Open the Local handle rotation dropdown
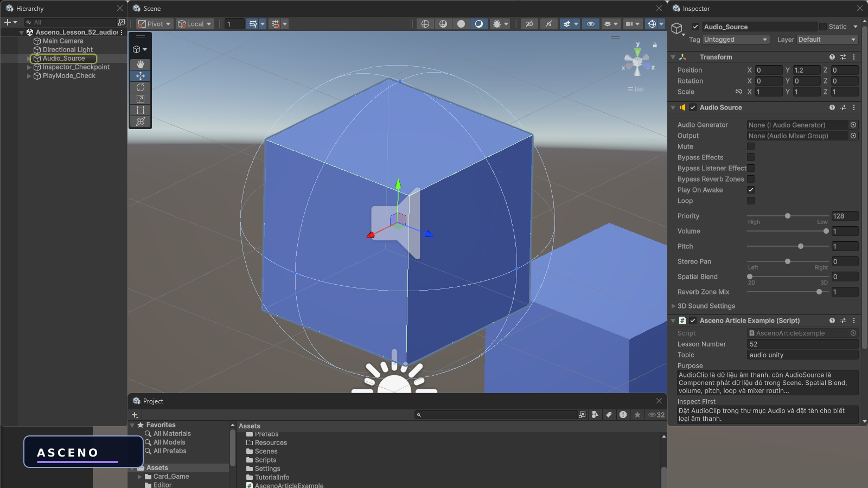Viewport: 868px width, 488px height. click(x=195, y=24)
